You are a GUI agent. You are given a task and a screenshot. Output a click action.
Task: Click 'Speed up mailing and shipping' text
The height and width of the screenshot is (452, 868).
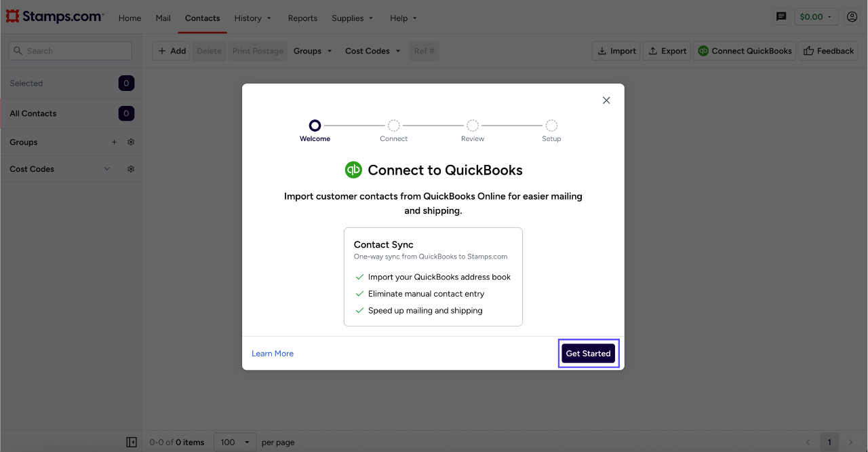coord(425,310)
